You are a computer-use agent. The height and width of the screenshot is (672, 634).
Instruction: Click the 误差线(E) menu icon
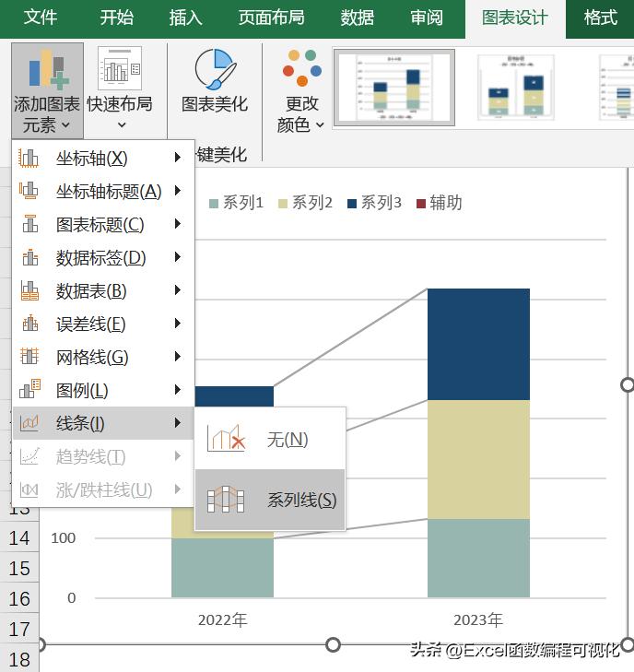click(x=29, y=324)
